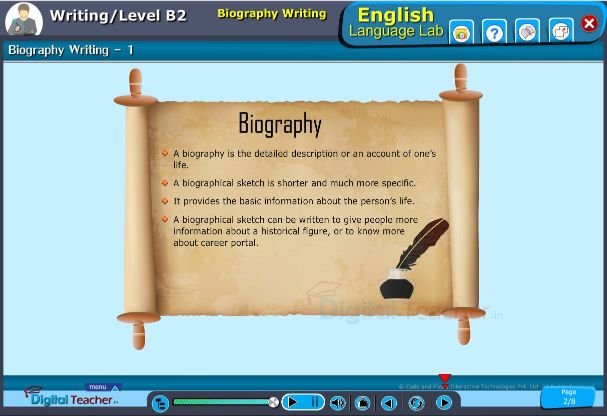
Task: Go to the next page arrow
Action: [x=443, y=403]
